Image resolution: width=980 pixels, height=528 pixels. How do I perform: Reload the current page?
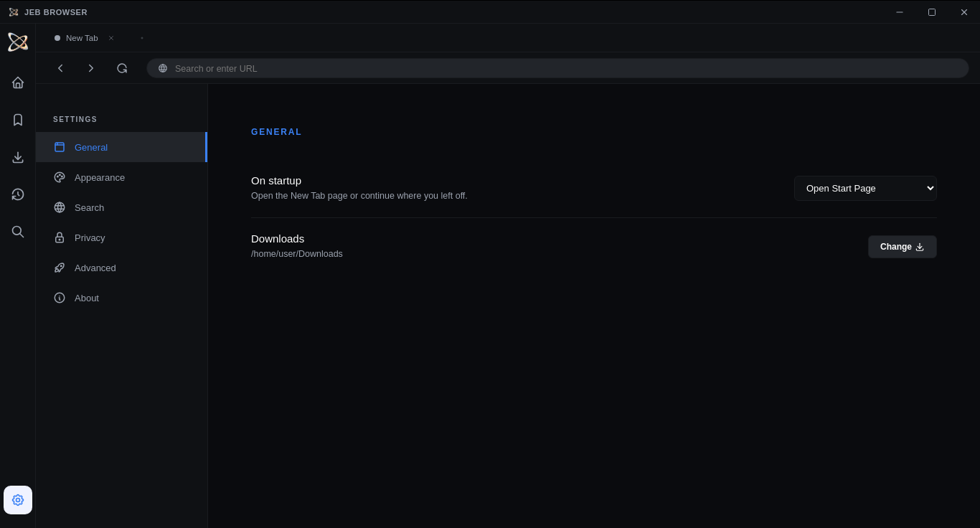(x=122, y=67)
